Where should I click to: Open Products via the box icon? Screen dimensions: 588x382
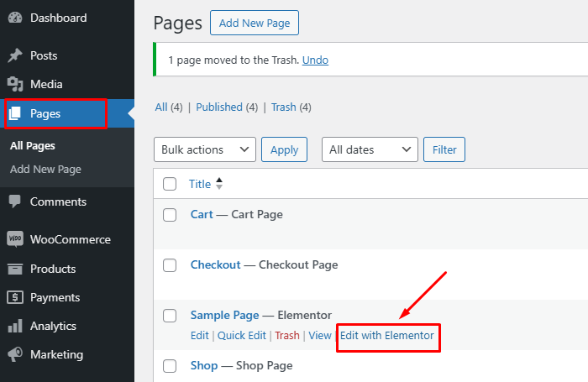tap(14, 269)
